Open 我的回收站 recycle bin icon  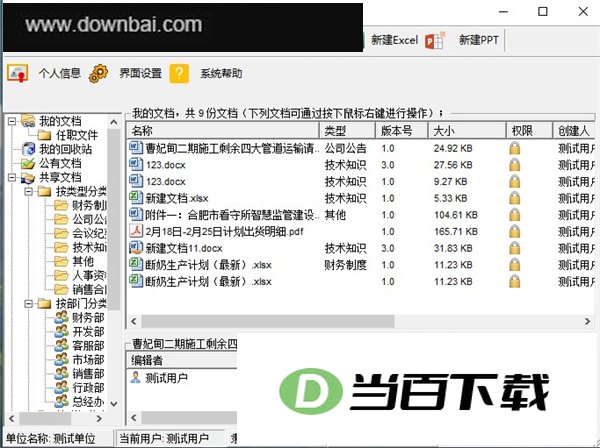pyautogui.click(x=29, y=149)
